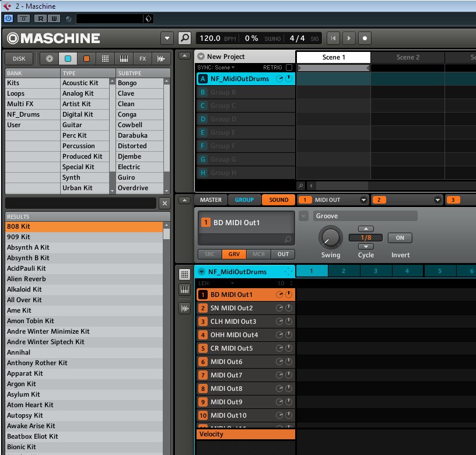Increase the Cycle value with up arrow
The width and height of the screenshot is (476, 455).
click(x=366, y=229)
